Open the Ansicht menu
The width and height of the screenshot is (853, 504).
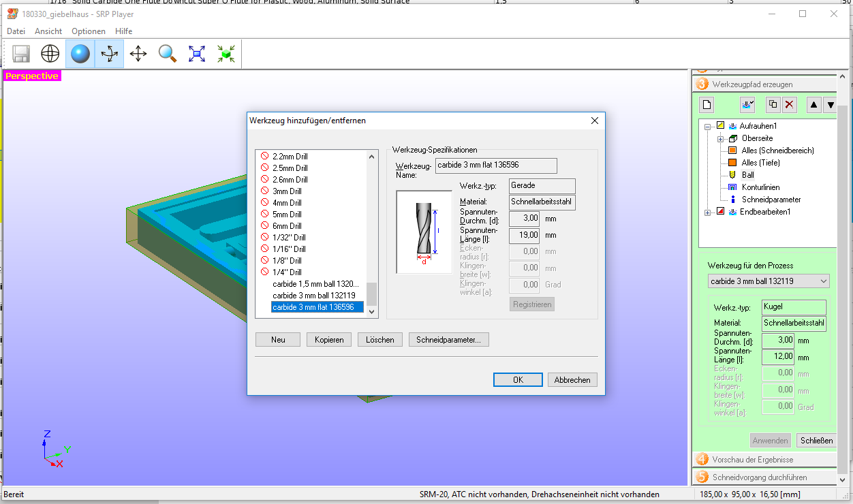click(x=48, y=31)
